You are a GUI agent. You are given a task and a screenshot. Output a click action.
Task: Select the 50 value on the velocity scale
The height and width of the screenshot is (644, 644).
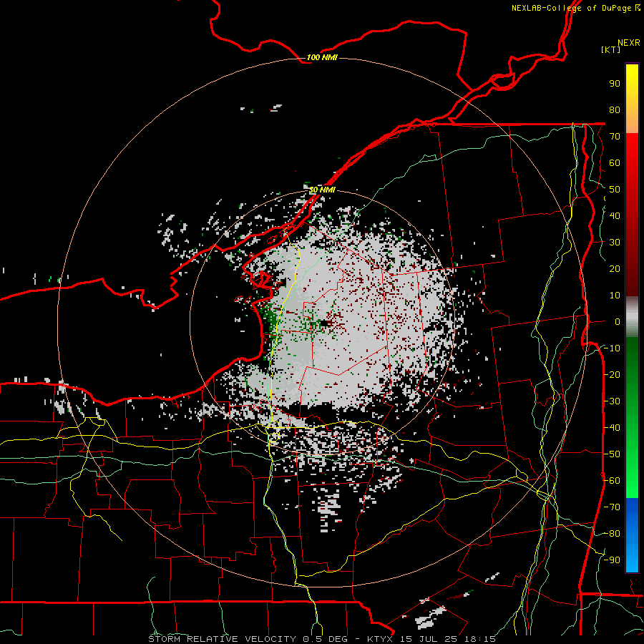click(615, 190)
